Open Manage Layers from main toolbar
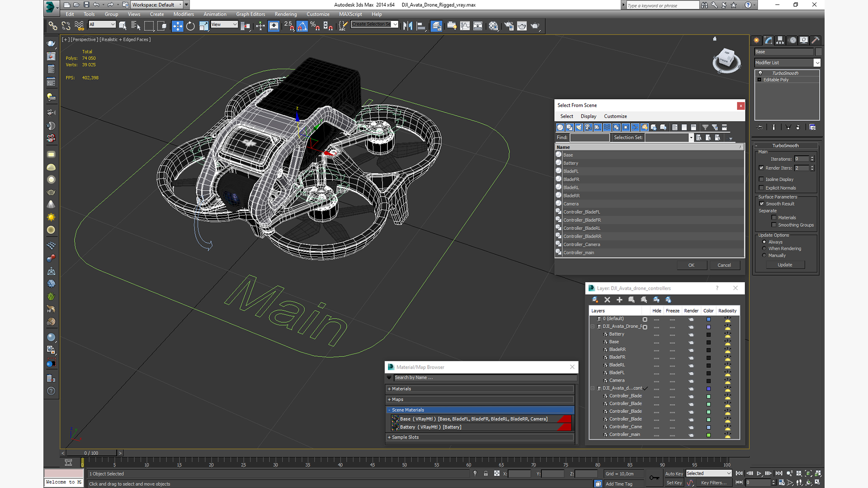This screenshot has height=488, width=868. [436, 26]
